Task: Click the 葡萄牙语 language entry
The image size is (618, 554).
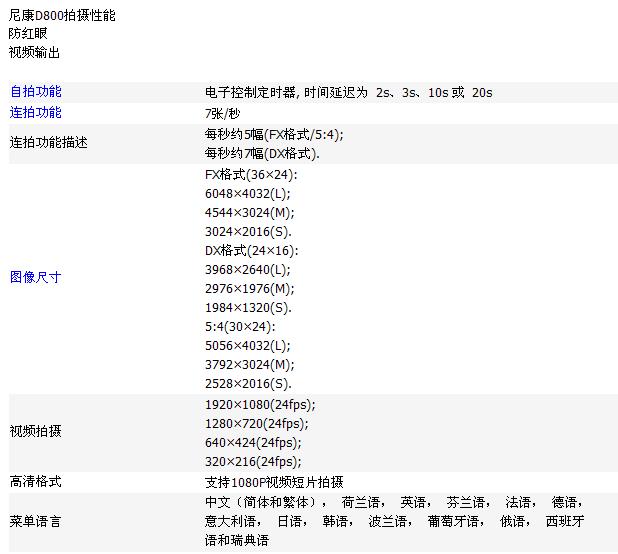Action: click(x=453, y=521)
